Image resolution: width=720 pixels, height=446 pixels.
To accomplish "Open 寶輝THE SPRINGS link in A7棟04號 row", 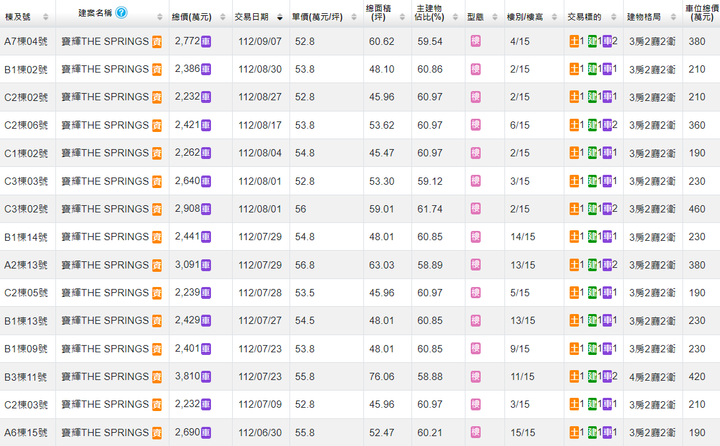I will (105, 41).
